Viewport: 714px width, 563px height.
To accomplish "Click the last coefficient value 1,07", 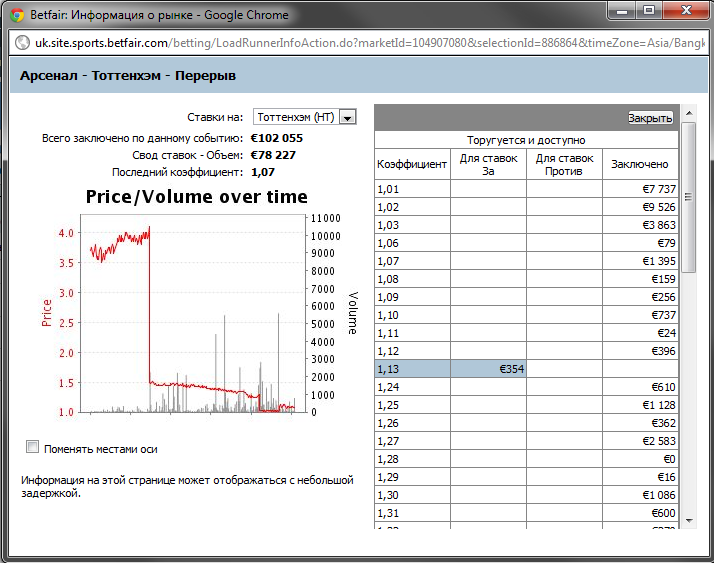I will (x=263, y=172).
